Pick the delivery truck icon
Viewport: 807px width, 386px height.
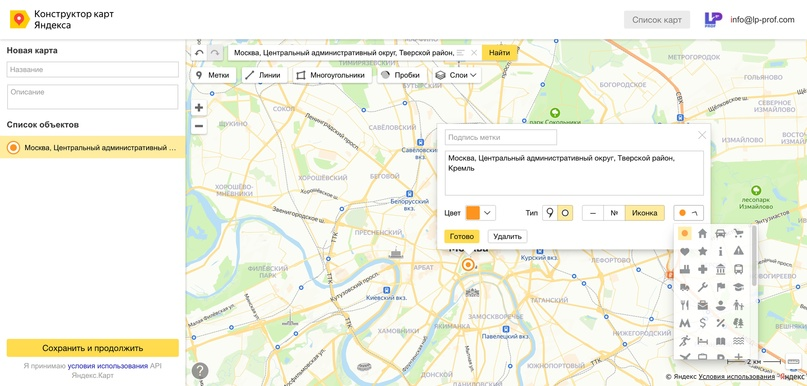(685, 287)
